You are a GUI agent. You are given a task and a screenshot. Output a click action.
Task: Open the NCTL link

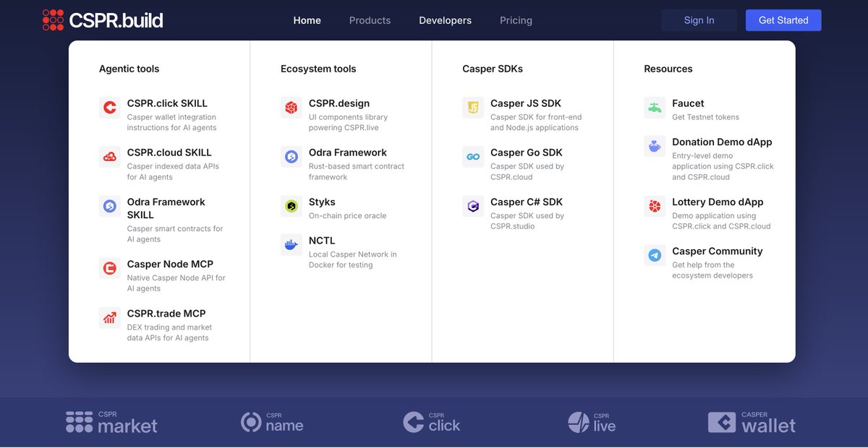[322, 240]
